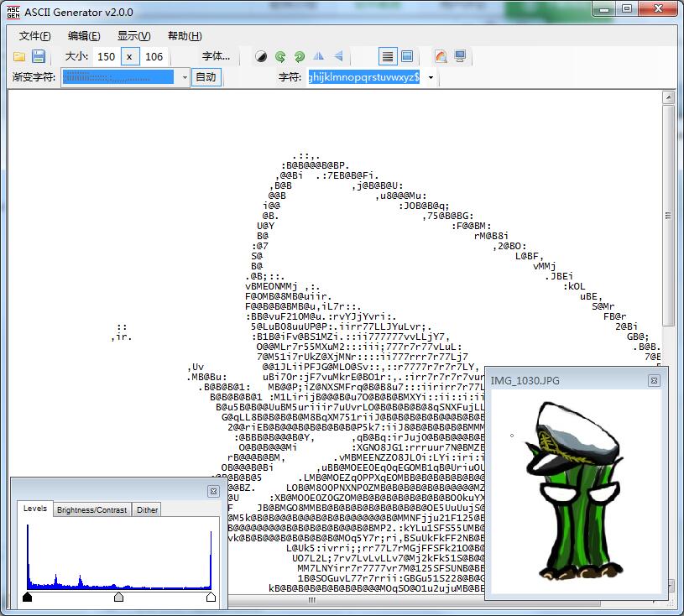Click the monitor icon in toolbar

(460, 57)
